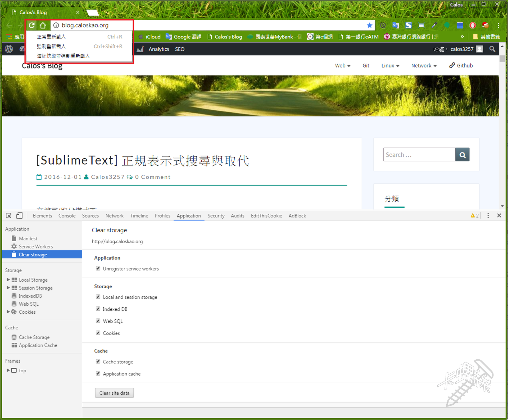Click the DevTools inspect element icon
Image resolution: width=508 pixels, height=420 pixels.
[x=8, y=216]
